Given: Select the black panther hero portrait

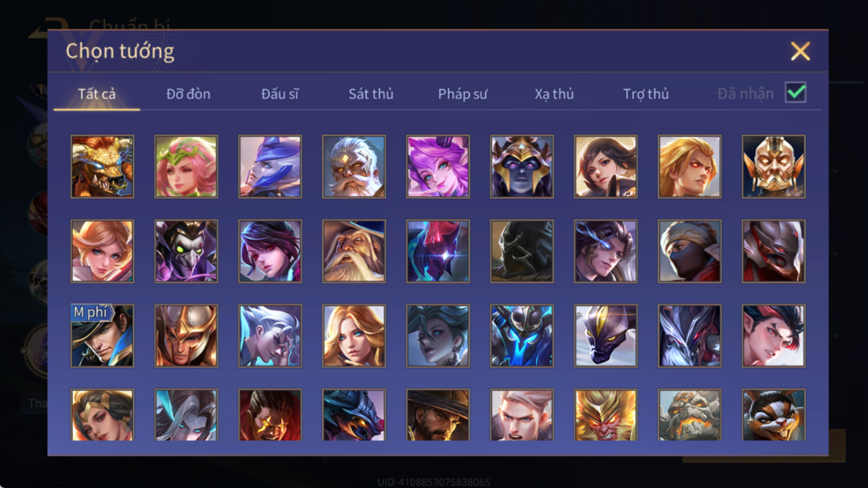Looking at the screenshot, I should [x=605, y=336].
